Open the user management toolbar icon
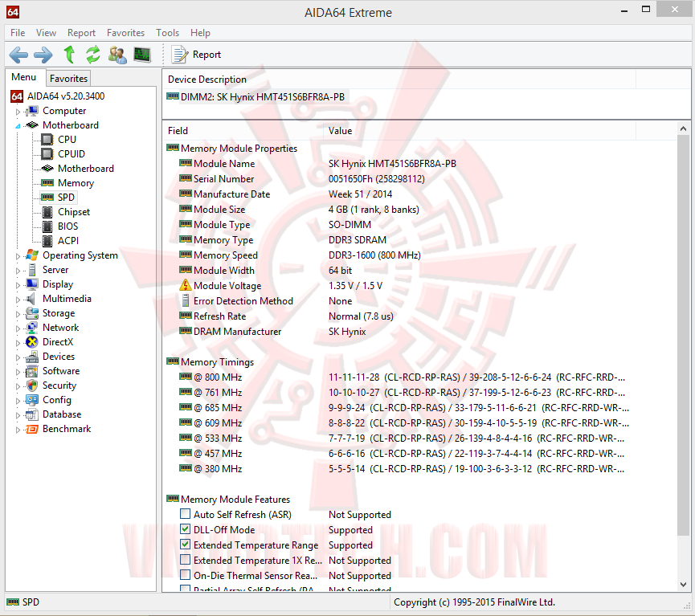The image size is (695, 616). click(117, 55)
